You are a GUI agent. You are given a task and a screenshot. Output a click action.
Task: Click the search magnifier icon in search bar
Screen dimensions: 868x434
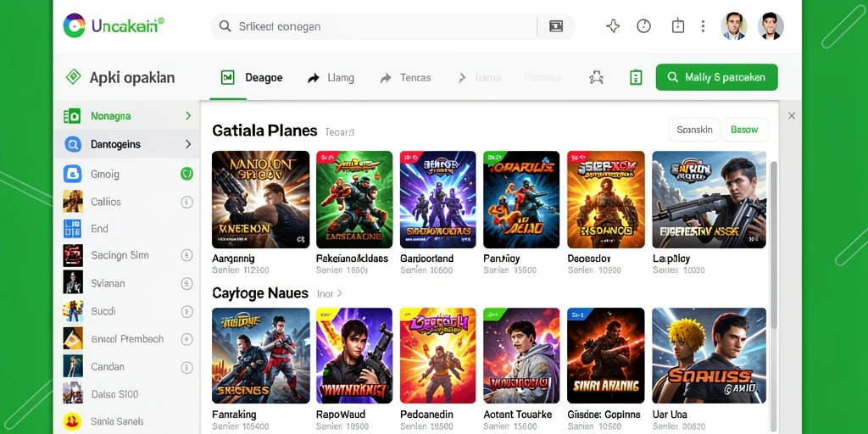click(x=225, y=26)
